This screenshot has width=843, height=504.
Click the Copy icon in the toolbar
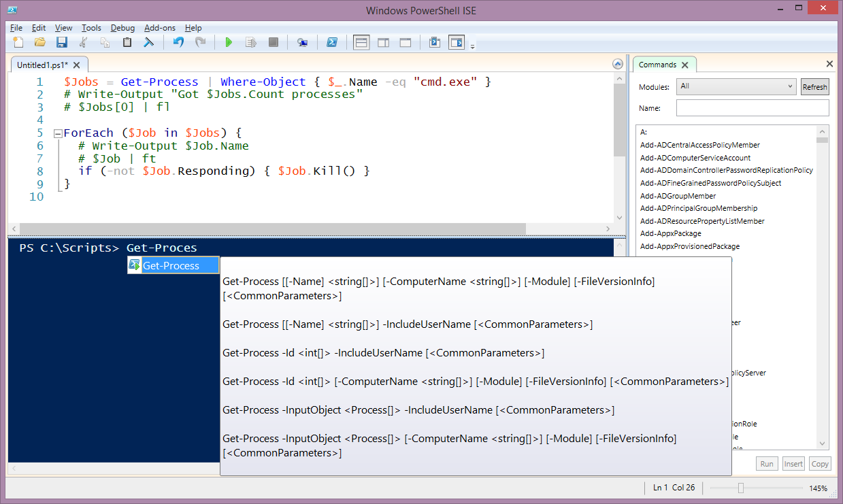(x=105, y=42)
